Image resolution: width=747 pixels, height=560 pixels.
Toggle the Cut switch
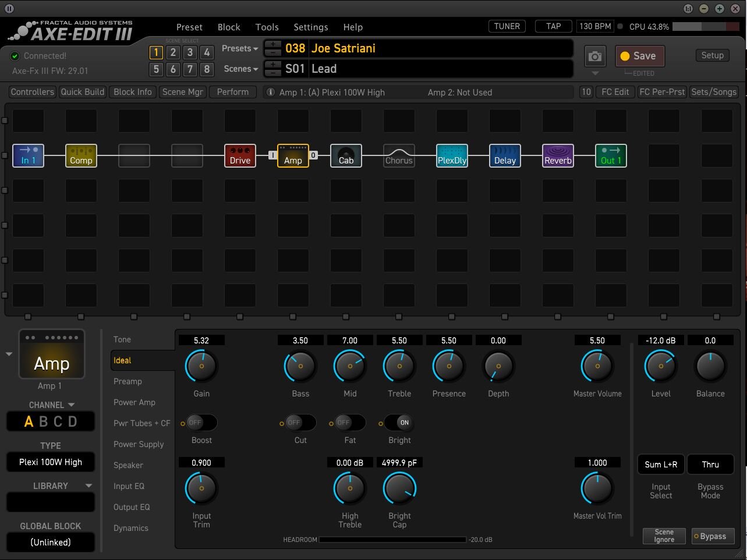pyautogui.click(x=300, y=423)
